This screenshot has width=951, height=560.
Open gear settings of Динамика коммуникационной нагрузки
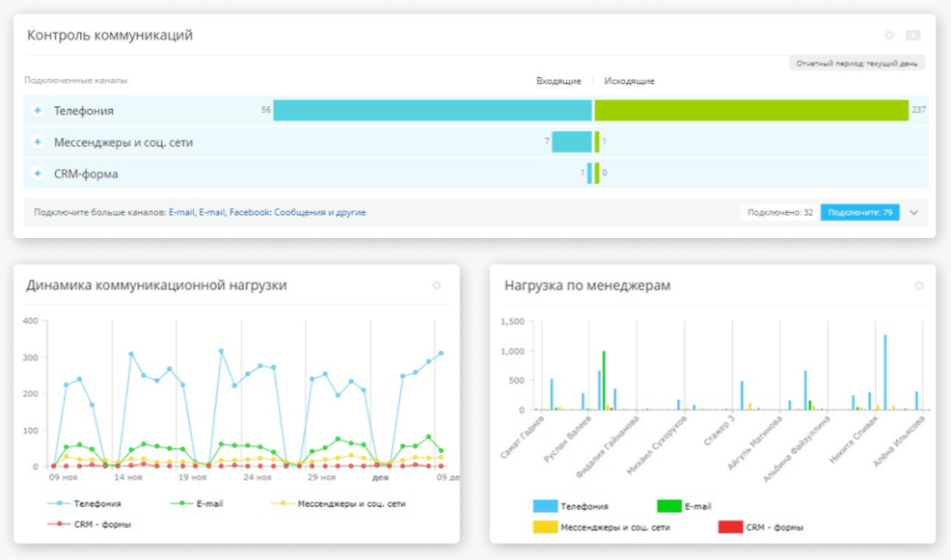point(437,285)
